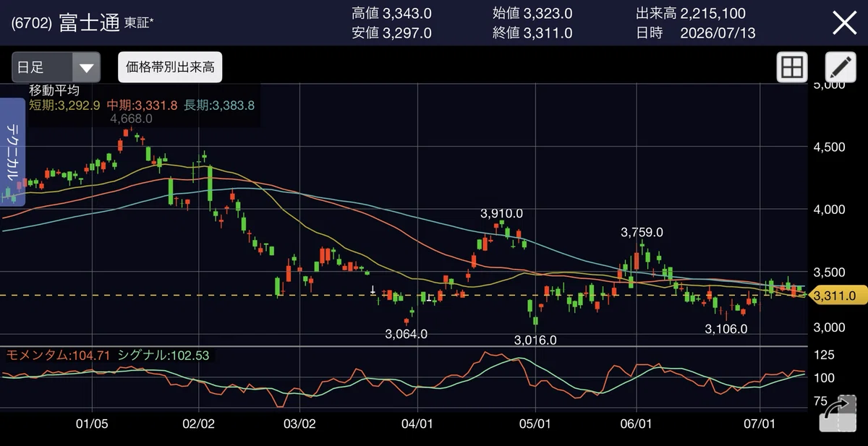868x446 pixels.
Task: Tap the 安値 3,297.0 value
Action: (391, 33)
